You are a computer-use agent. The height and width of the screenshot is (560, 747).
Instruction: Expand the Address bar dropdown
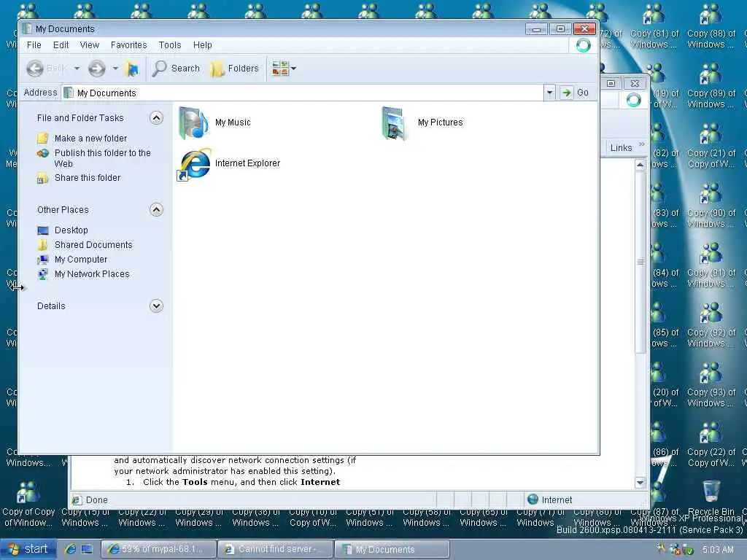pyautogui.click(x=550, y=93)
